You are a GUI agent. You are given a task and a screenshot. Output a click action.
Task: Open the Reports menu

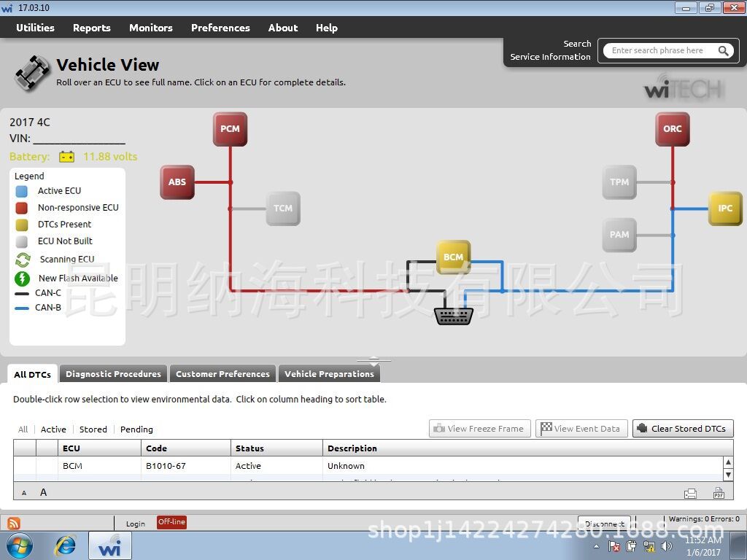(x=91, y=28)
